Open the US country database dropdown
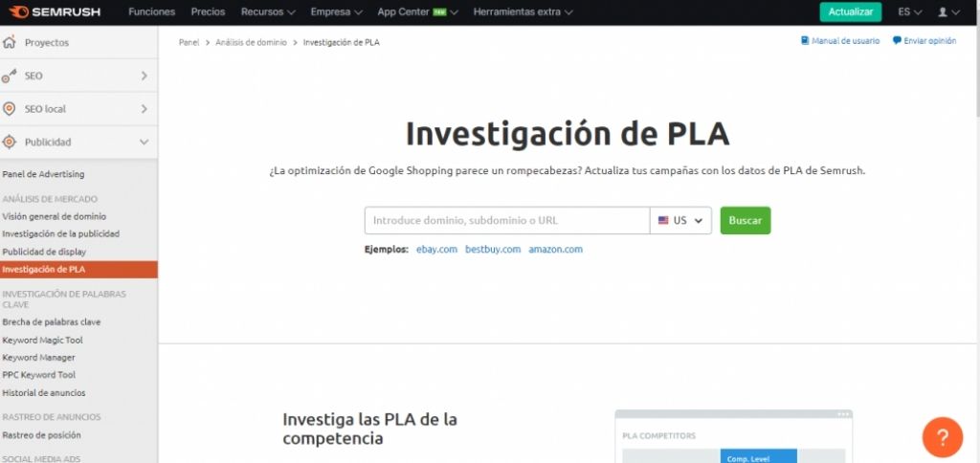Screen dimensions: 980x463 (x=680, y=221)
